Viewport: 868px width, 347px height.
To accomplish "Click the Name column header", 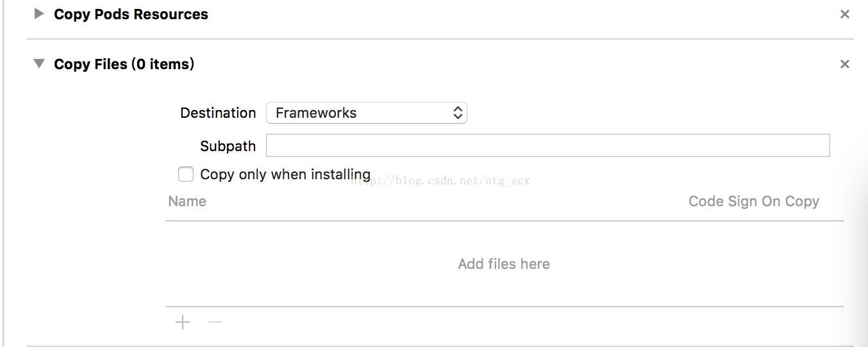I will [x=187, y=201].
